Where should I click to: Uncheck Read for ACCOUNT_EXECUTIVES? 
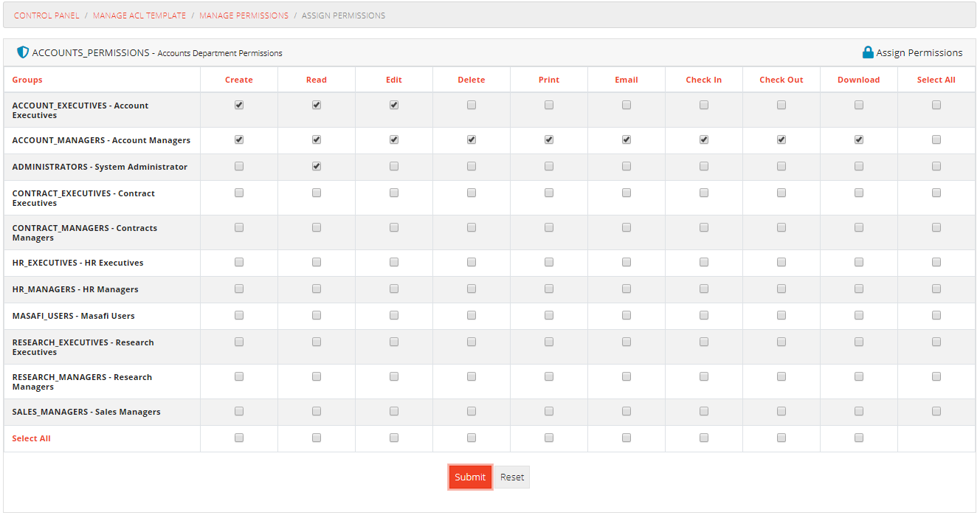[x=317, y=106]
